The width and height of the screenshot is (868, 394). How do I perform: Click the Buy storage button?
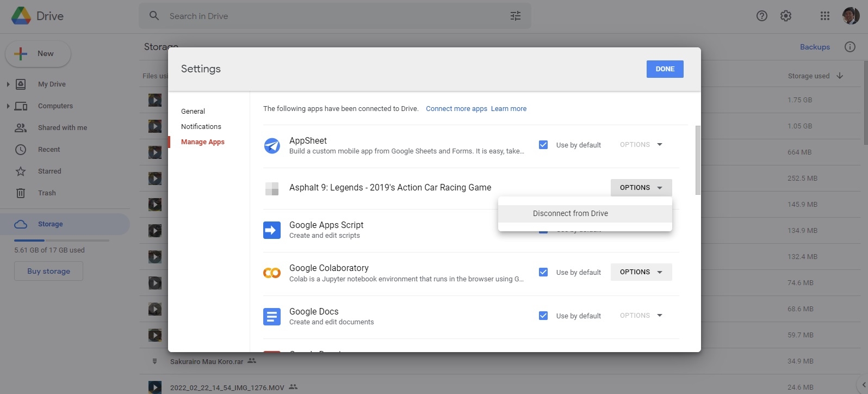click(x=49, y=271)
